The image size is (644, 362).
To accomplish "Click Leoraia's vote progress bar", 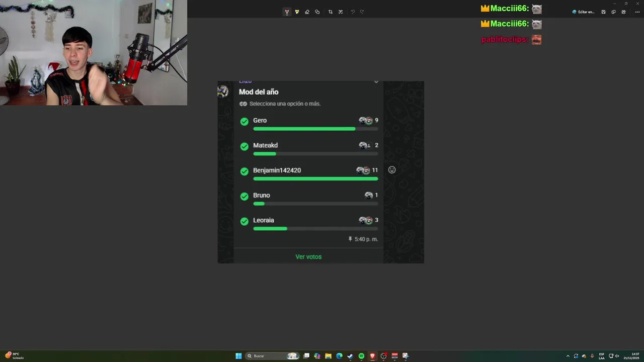I will [270, 229].
